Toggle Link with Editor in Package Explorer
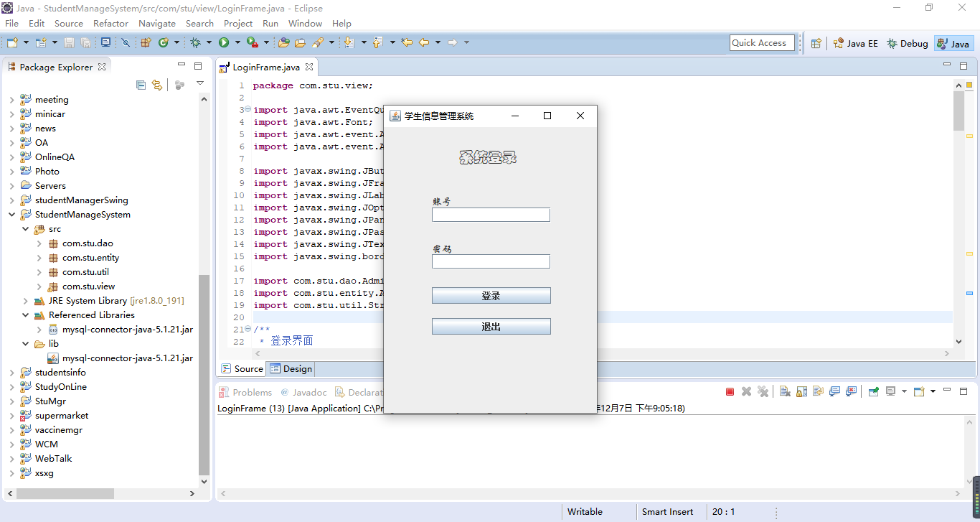The width and height of the screenshot is (980, 522). coord(157,85)
